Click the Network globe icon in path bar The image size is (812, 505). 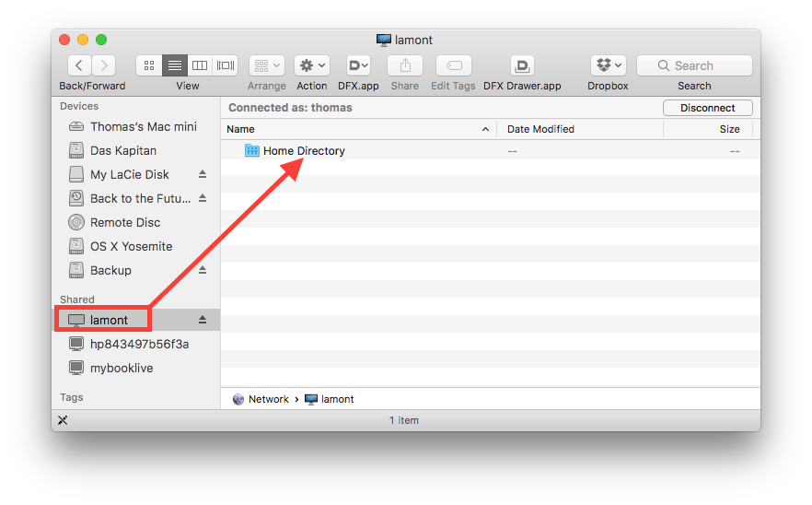click(238, 399)
